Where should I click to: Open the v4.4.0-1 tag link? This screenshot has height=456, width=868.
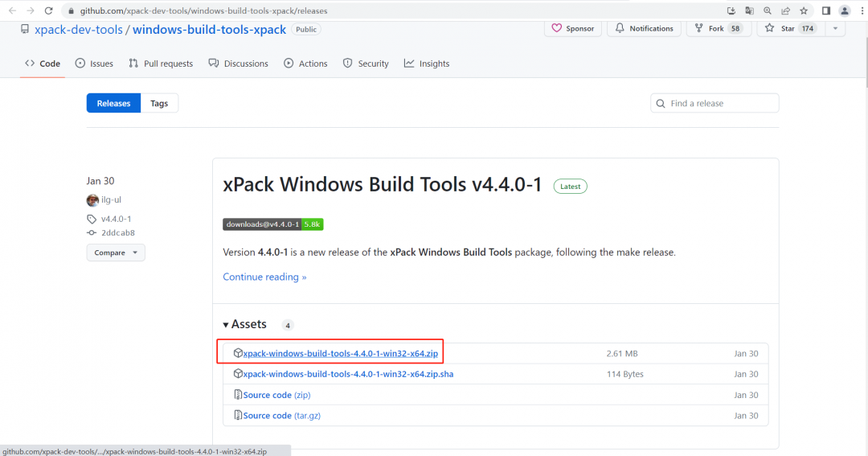117,219
